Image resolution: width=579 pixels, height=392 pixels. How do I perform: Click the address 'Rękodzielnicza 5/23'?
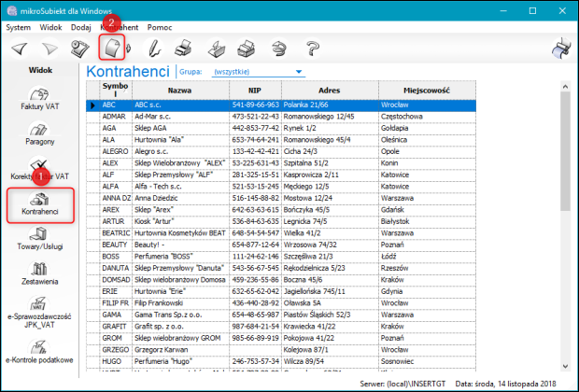tap(330, 269)
